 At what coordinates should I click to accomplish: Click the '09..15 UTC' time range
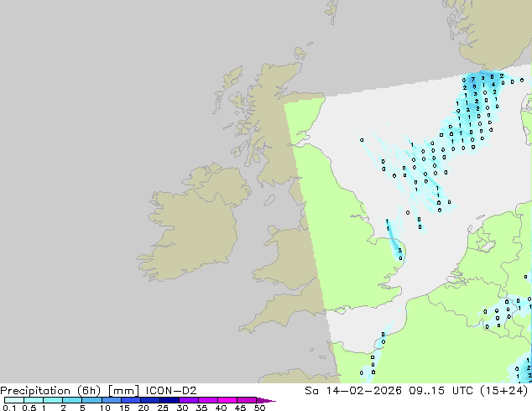(441, 391)
